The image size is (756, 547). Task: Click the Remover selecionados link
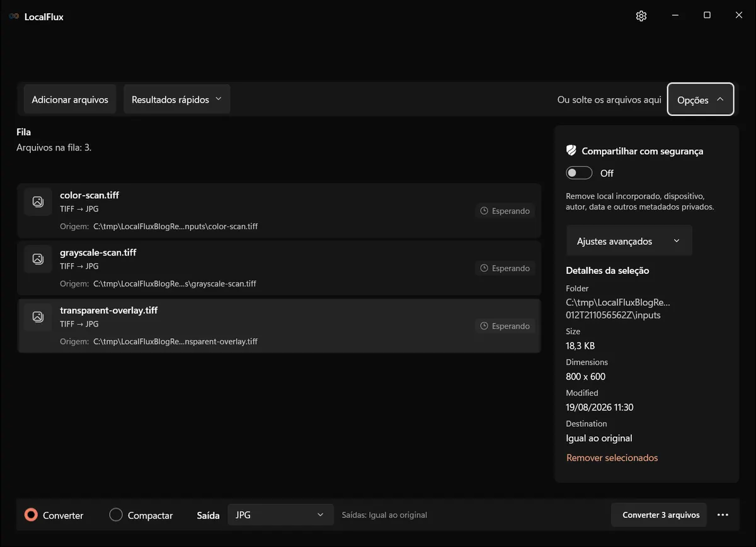612,458
